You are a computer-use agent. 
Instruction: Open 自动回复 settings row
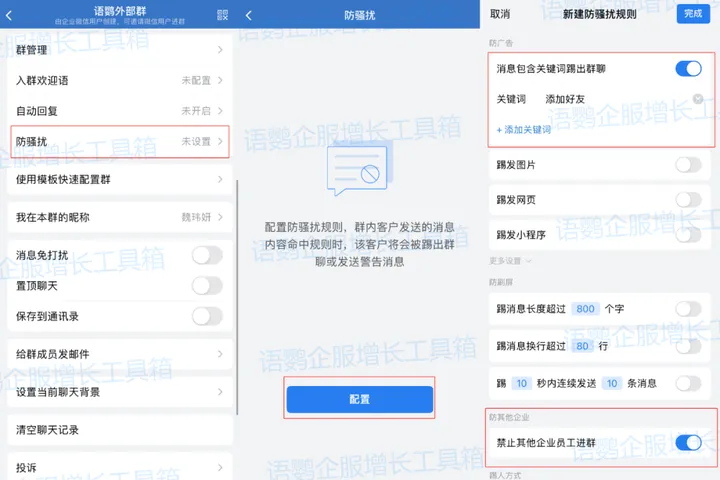119,110
